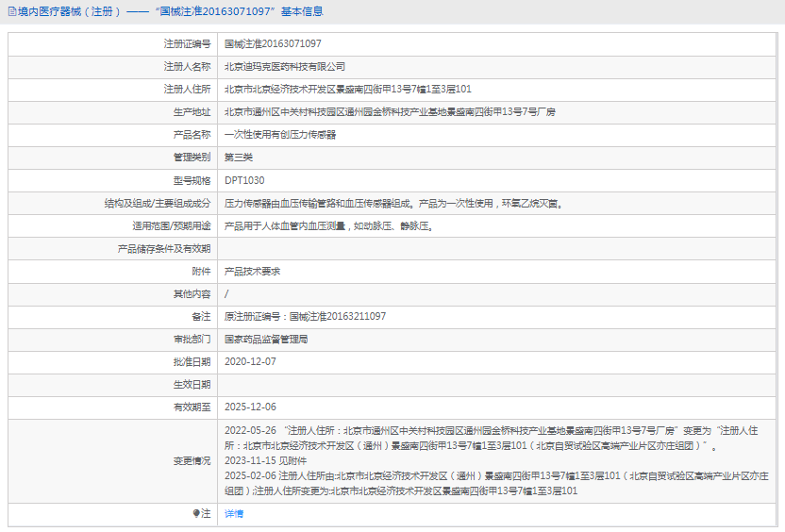
Task: Click the 产品储存条件及有效期 label
Action: [164, 249]
